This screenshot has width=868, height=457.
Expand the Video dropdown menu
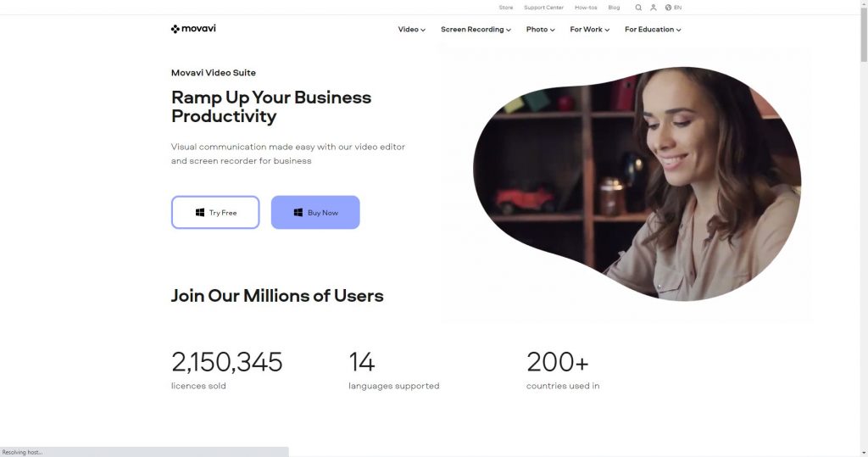tap(411, 30)
